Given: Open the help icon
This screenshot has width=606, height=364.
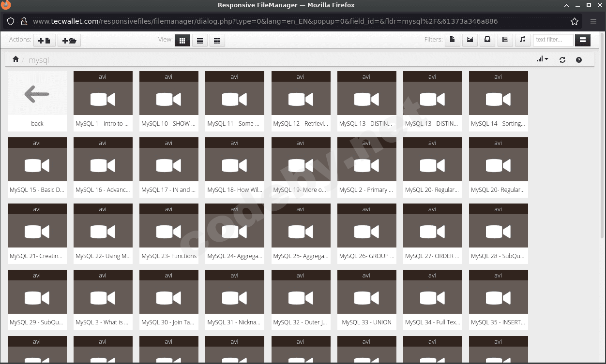Looking at the screenshot, I should pos(579,59).
